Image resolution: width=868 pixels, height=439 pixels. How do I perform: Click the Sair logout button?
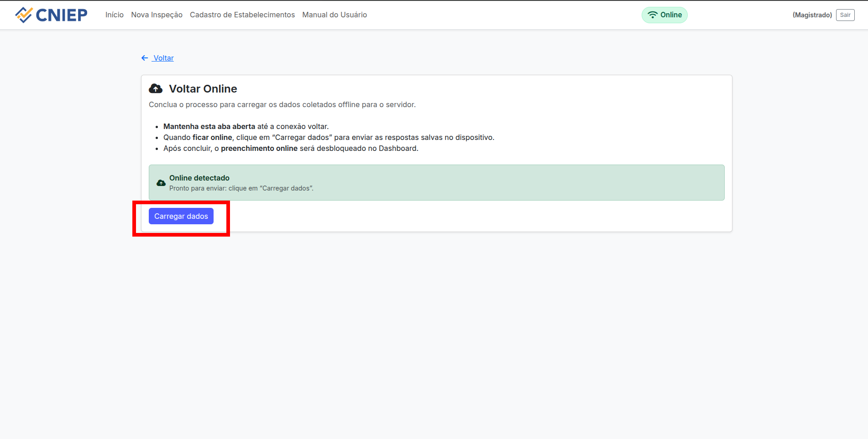845,15
